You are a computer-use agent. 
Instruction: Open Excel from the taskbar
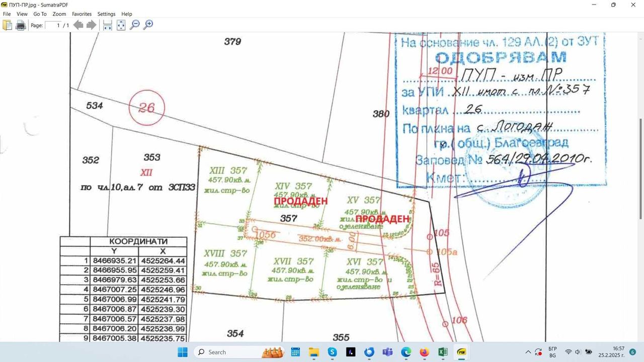tap(443, 352)
